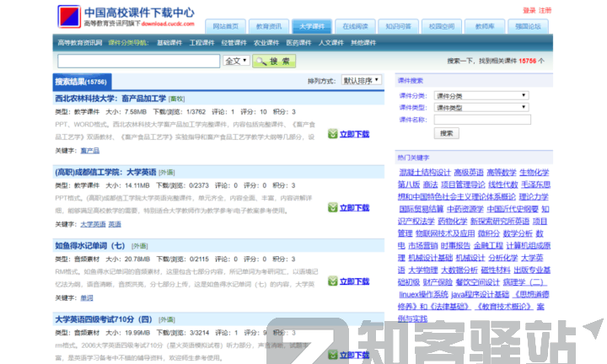
Task: Click the 大学英语 keyword link under result
Action: tap(93, 224)
